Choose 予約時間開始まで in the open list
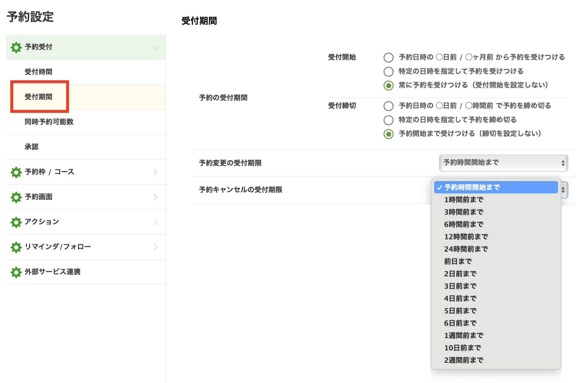The height and width of the screenshot is (383, 588). pos(496,187)
